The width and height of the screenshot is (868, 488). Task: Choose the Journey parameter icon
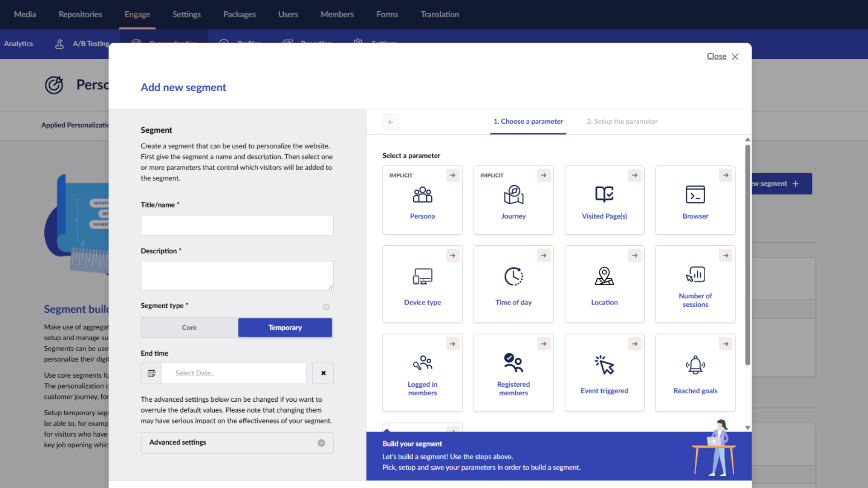[x=513, y=195]
